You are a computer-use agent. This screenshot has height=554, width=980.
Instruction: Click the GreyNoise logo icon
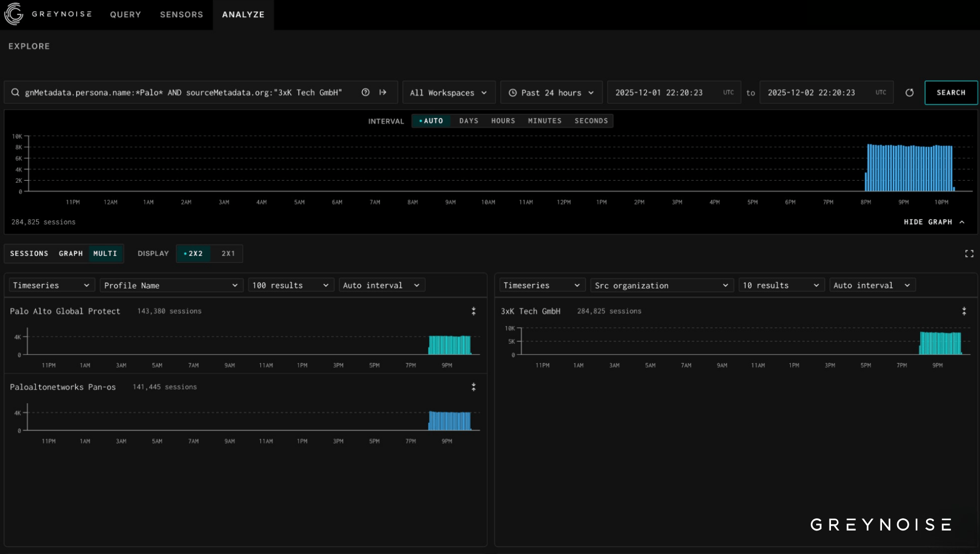click(x=14, y=14)
